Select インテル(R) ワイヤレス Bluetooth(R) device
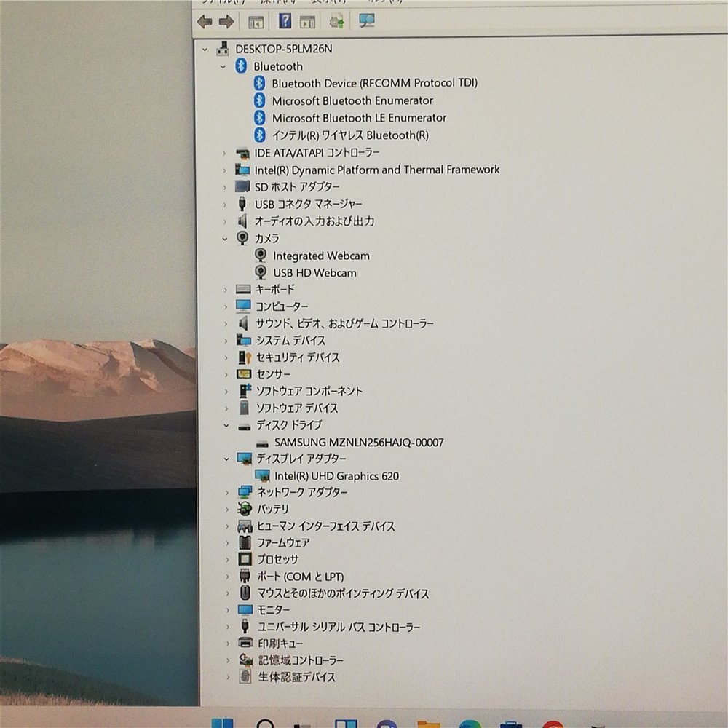The image size is (728, 728). pyautogui.click(x=350, y=135)
